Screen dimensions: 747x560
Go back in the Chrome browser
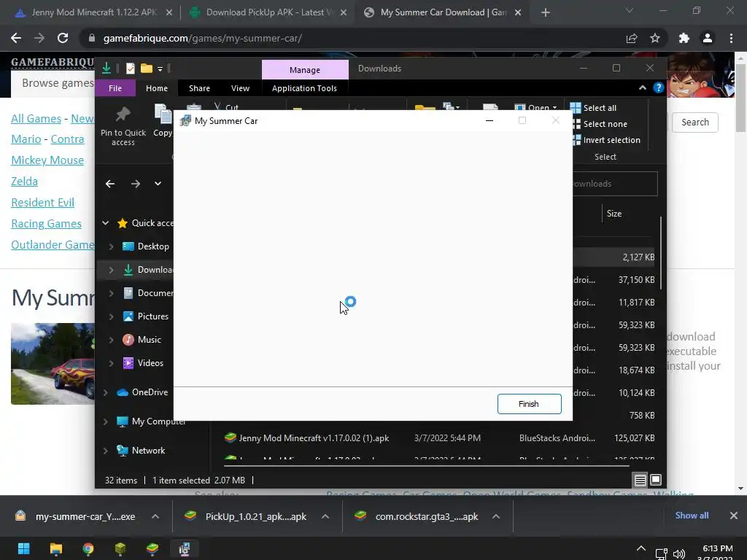click(x=16, y=38)
